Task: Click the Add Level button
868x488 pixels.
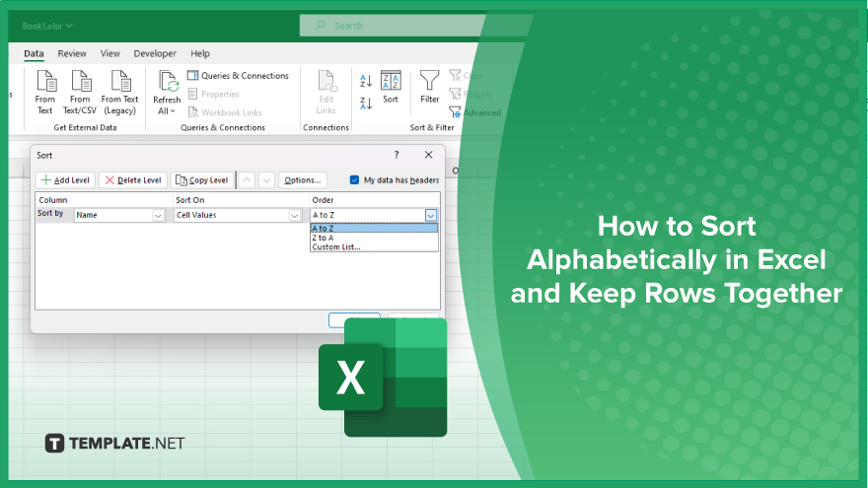Action: [65, 180]
